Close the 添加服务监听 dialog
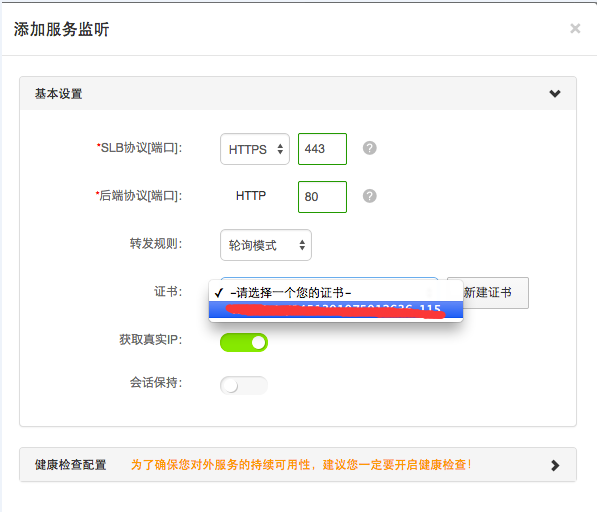This screenshot has height=512, width=597. [575, 29]
